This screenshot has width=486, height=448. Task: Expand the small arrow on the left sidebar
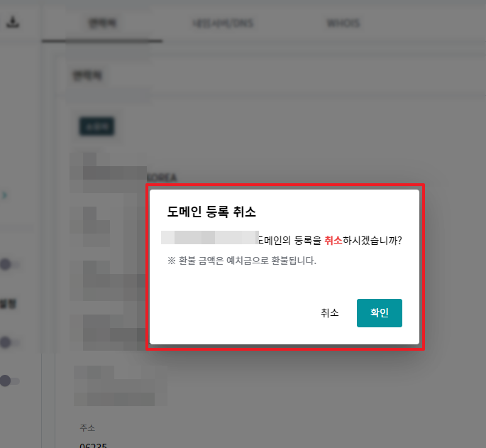pyautogui.click(x=4, y=194)
